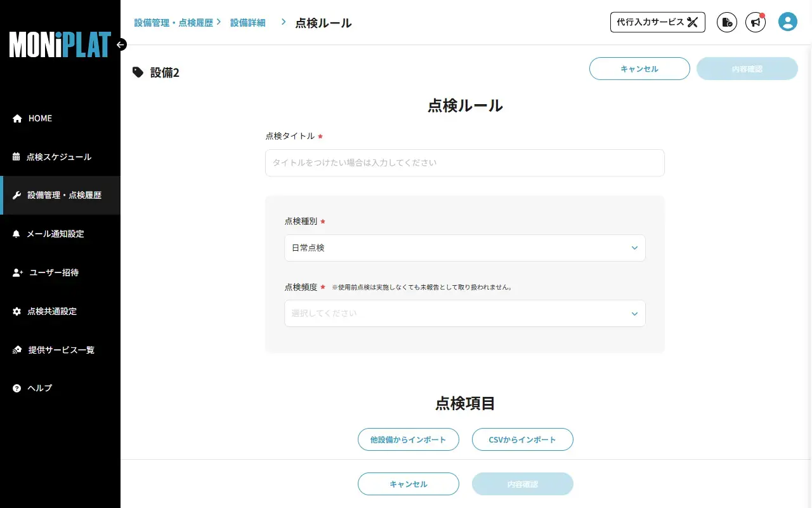Open the 点検頻度 selection dropdown

[x=465, y=313]
